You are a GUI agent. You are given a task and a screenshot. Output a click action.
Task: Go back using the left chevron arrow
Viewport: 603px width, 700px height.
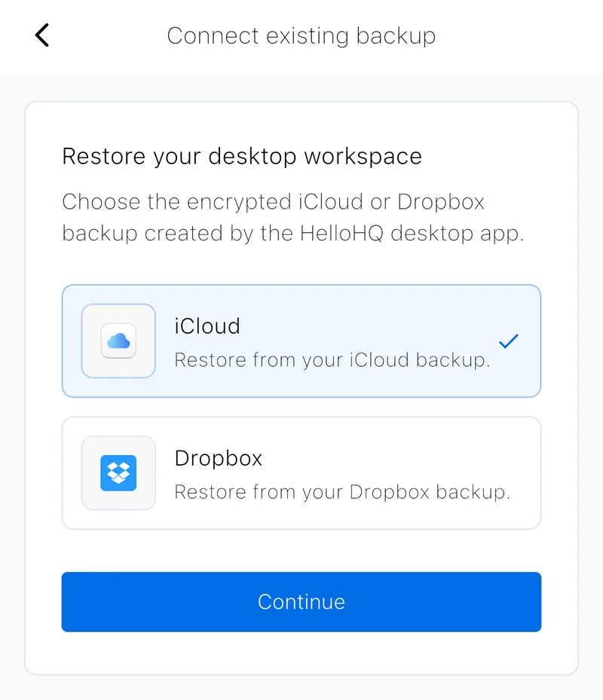point(42,35)
